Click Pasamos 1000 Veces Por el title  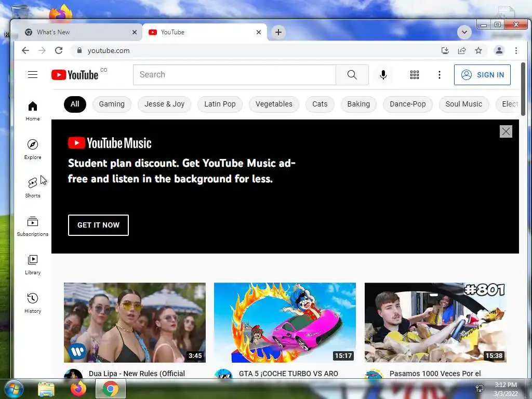[435, 374]
